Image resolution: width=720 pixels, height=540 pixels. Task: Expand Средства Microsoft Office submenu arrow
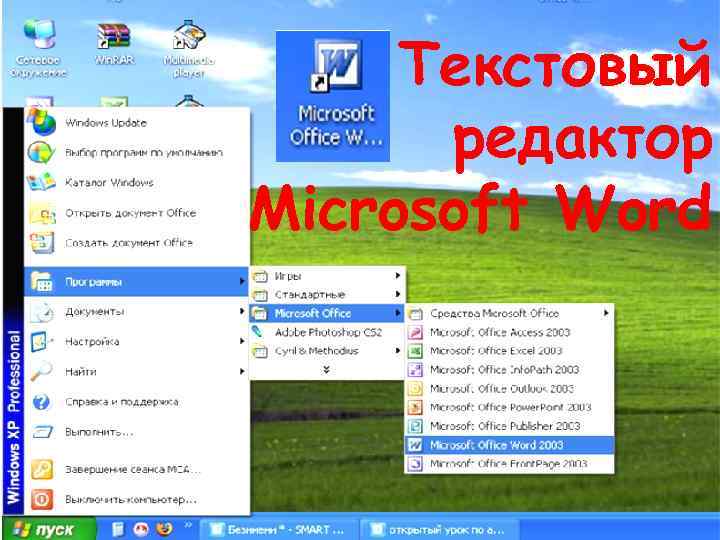click(x=606, y=313)
